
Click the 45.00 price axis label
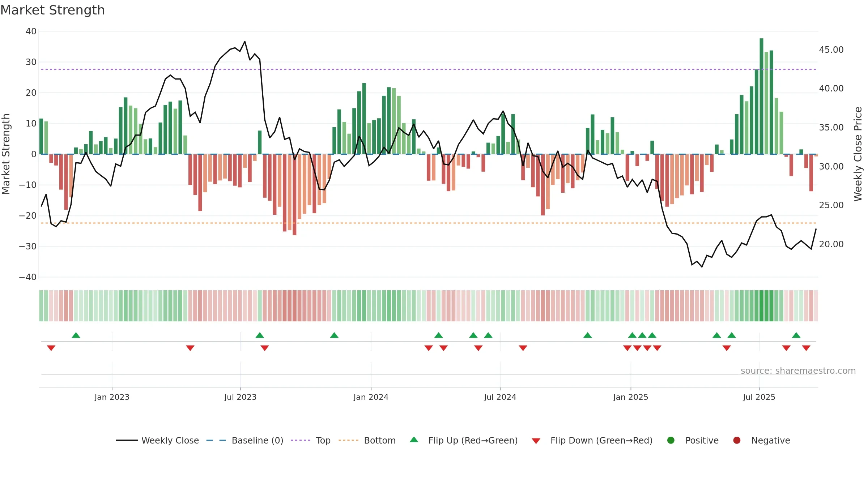pos(831,50)
